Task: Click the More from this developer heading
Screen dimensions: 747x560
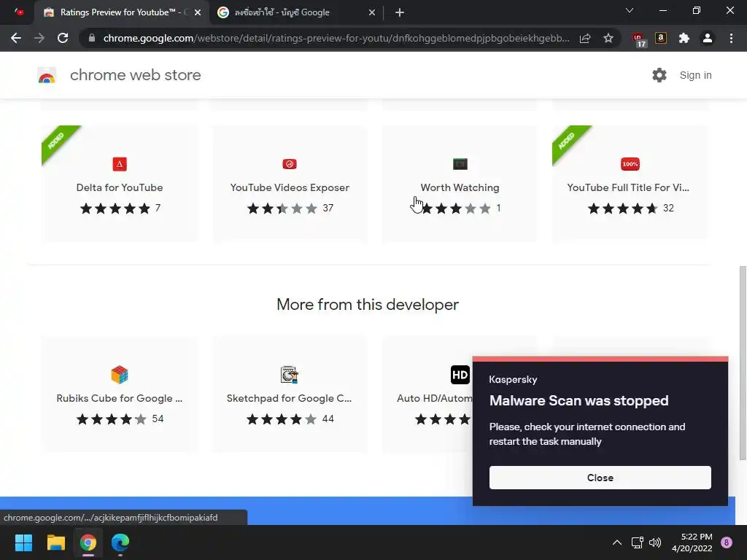Action: 368,304
